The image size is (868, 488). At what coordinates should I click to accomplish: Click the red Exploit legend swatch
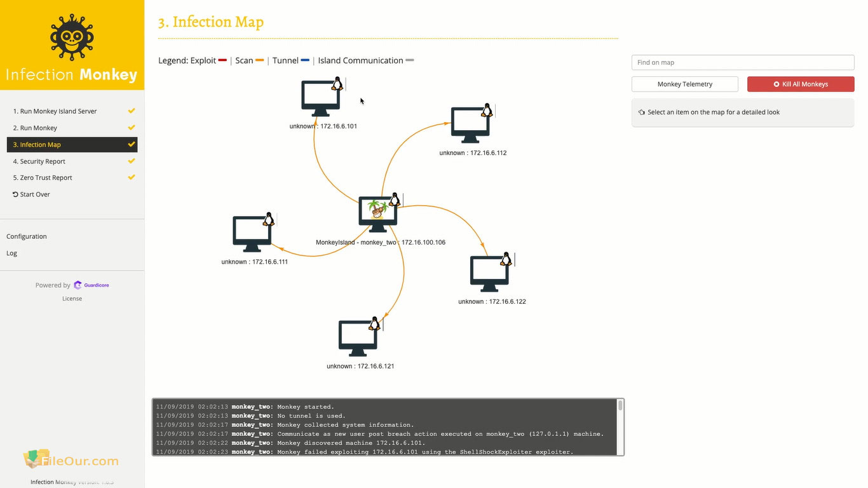coord(222,60)
